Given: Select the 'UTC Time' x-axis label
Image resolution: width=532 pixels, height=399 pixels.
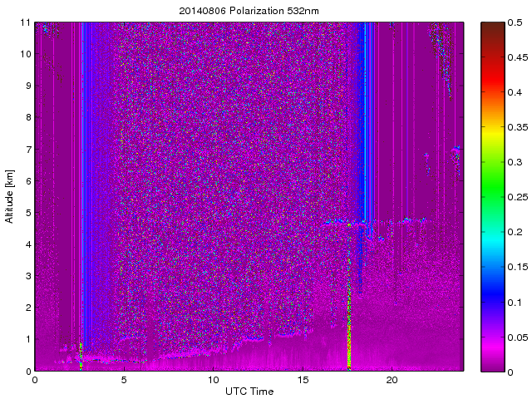Looking at the screenshot, I should pos(249,391).
